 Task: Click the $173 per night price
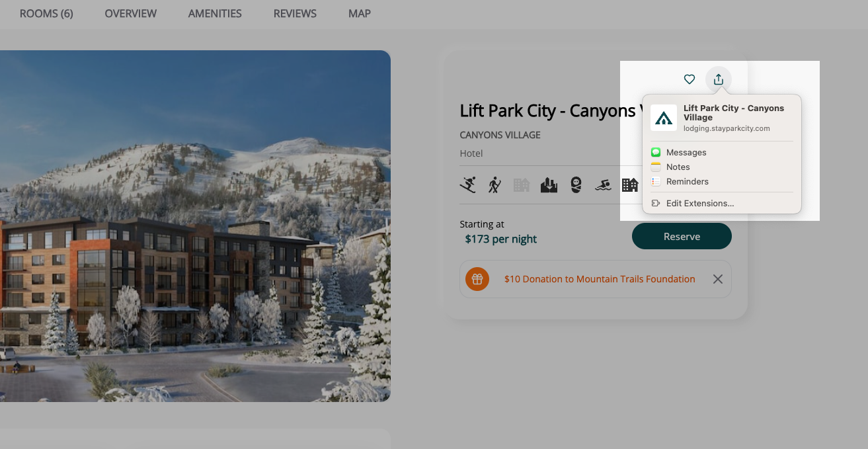click(x=500, y=239)
